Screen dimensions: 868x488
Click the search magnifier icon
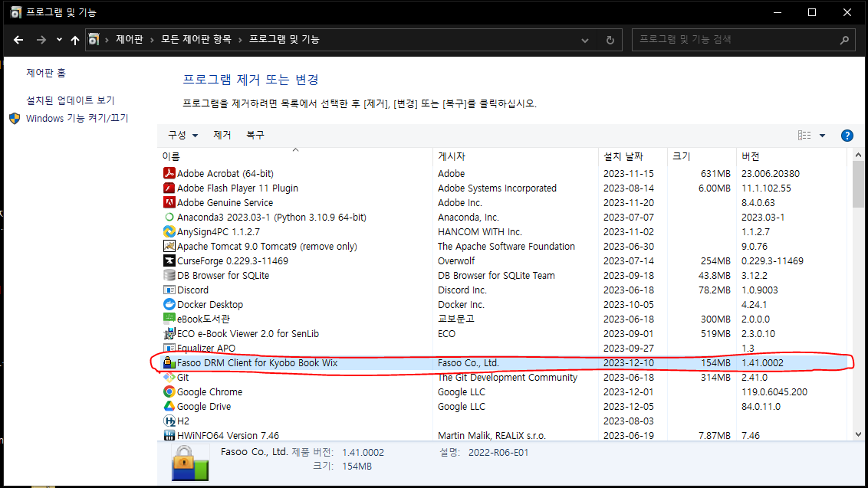point(844,40)
